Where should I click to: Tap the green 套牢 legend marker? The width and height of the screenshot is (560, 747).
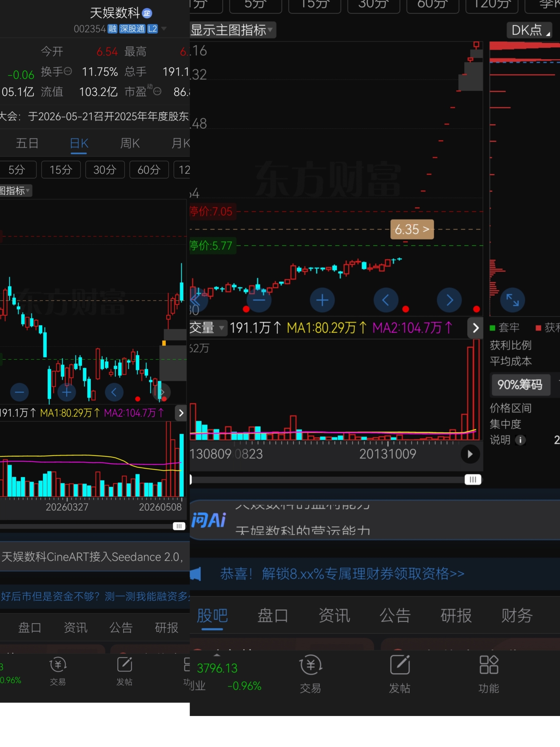[492, 328]
